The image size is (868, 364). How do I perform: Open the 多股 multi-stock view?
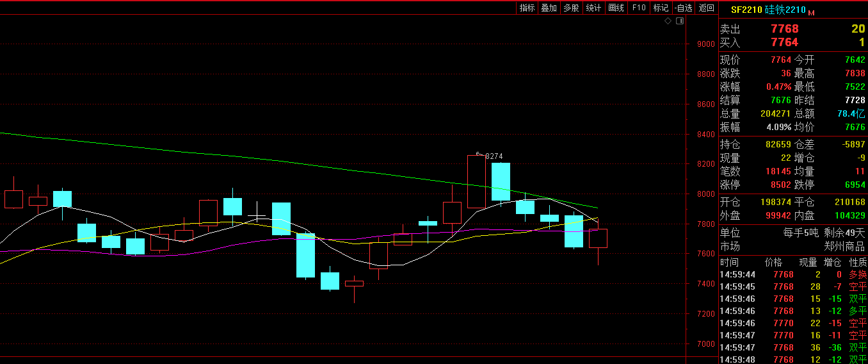pyautogui.click(x=571, y=8)
